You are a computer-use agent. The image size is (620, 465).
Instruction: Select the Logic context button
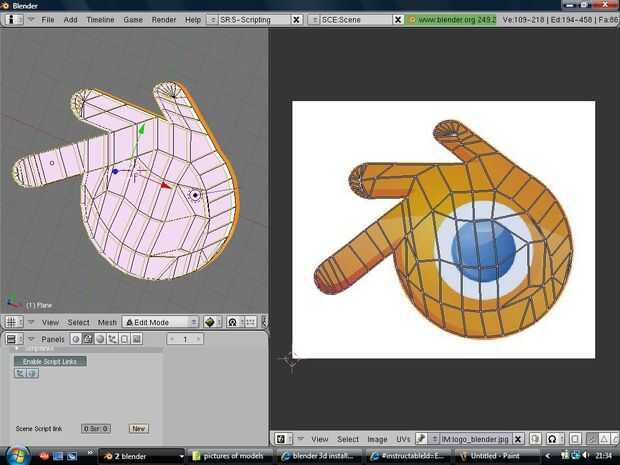point(76,339)
